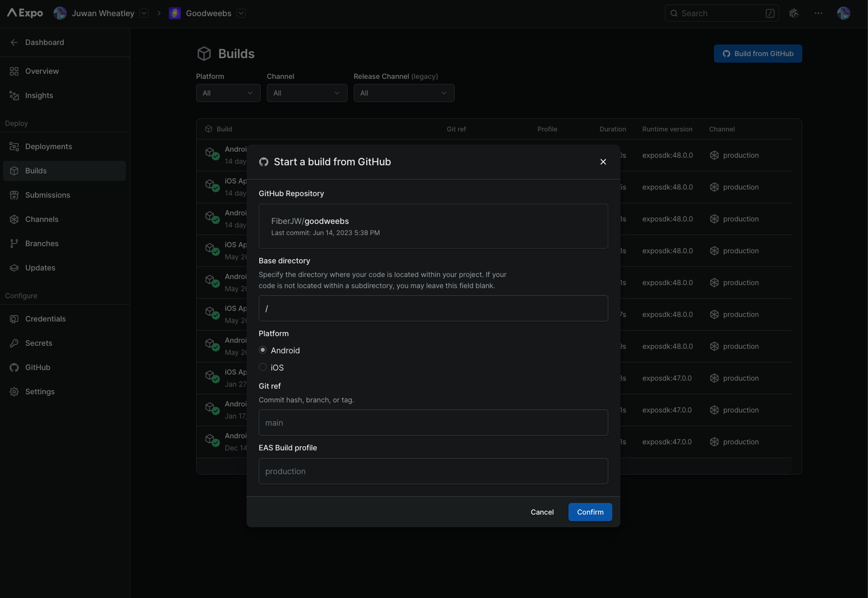Select the FiberJW/goodweebs repository card

(x=433, y=226)
